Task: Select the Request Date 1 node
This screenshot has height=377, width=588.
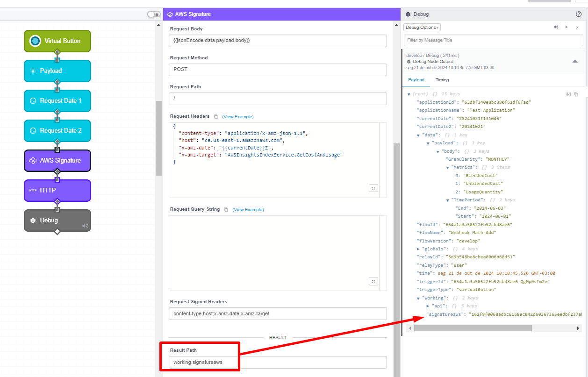Action: click(x=57, y=101)
